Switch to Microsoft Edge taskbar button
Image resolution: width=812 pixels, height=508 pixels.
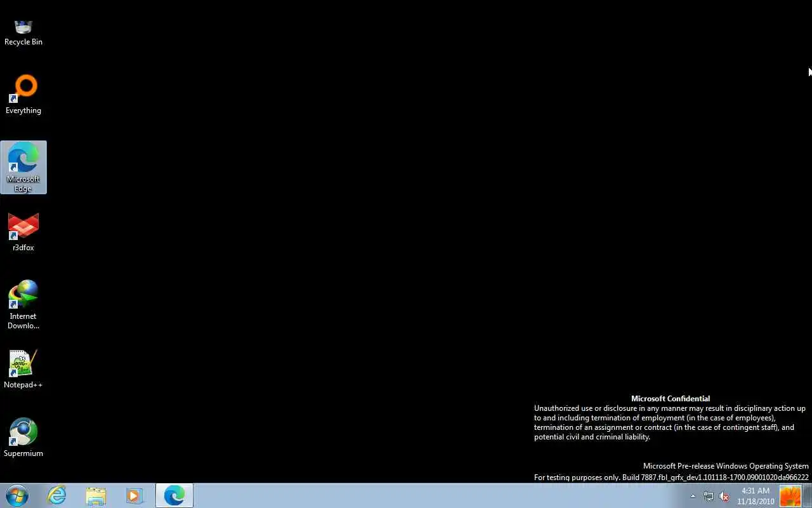tap(174, 495)
